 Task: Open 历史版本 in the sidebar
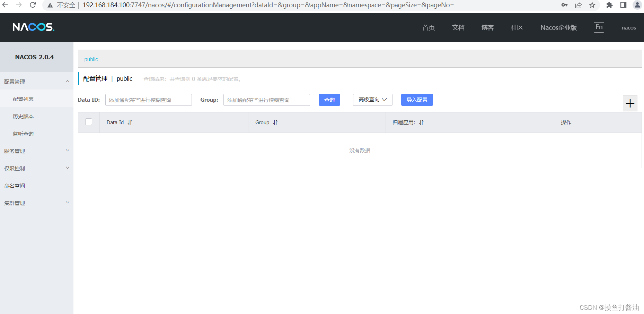(x=23, y=116)
